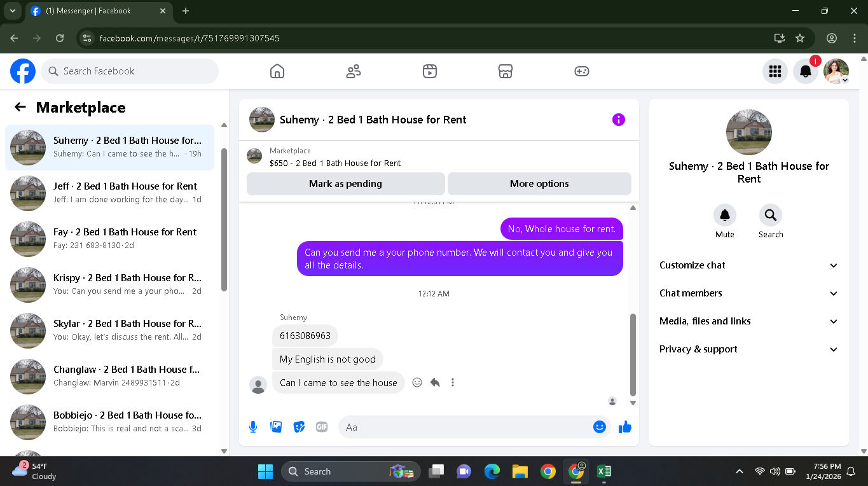This screenshot has width=868, height=486.
Task: Open the Facebook menu grid icon
Action: [x=775, y=71]
